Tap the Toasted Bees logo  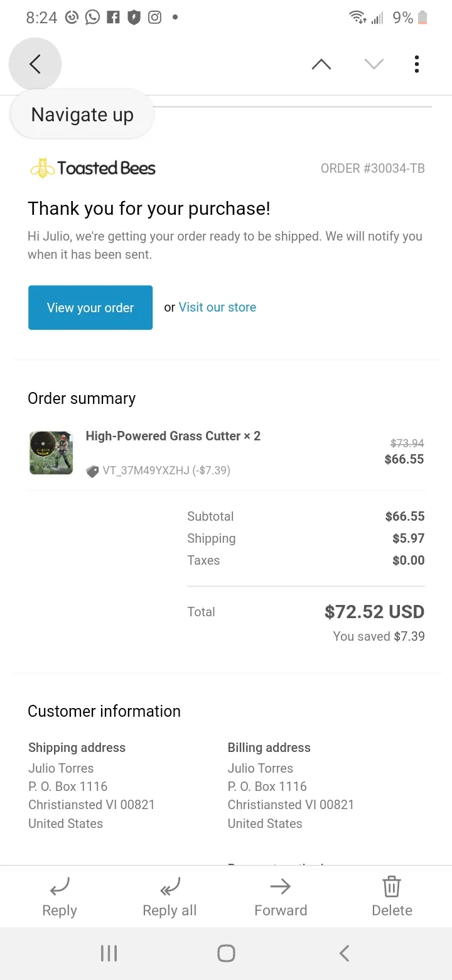pyautogui.click(x=92, y=168)
